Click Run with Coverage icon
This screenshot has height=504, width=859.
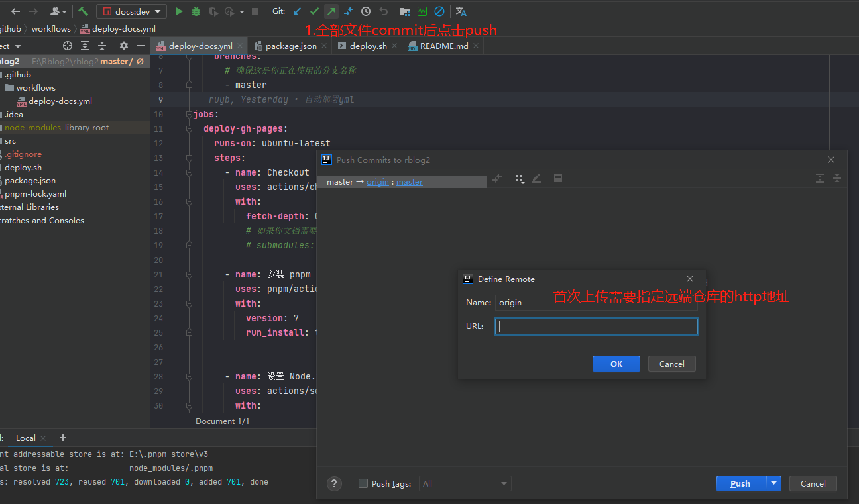213,11
